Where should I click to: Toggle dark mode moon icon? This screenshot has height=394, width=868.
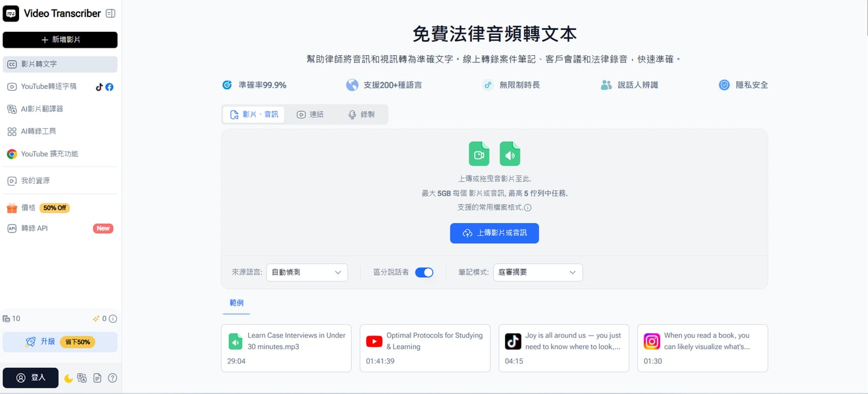pyautogui.click(x=69, y=378)
